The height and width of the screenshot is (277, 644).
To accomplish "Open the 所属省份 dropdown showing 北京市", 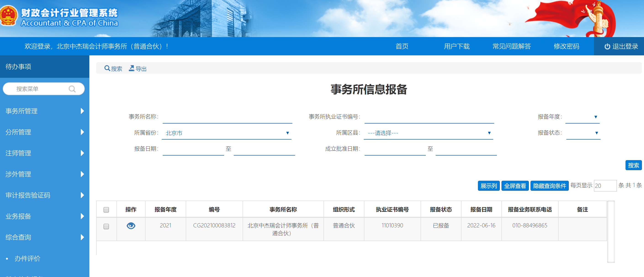I will point(226,133).
